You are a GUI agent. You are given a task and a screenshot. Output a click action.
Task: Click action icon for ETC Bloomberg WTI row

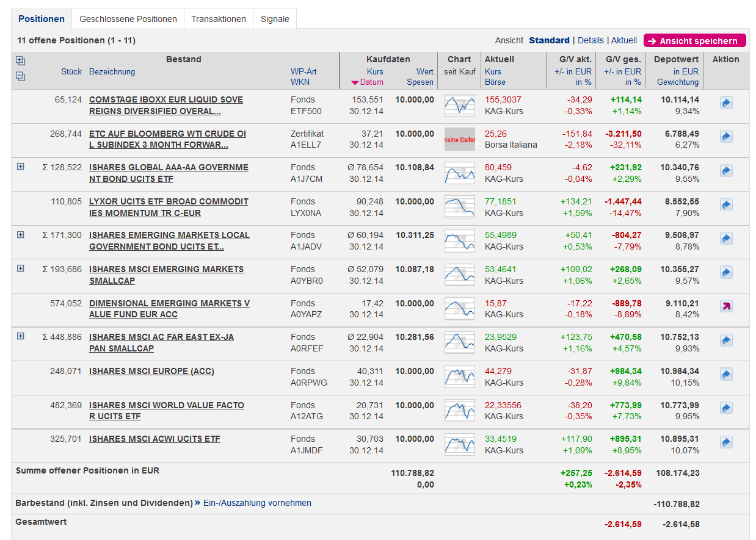pyautogui.click(x=725, y=137)
